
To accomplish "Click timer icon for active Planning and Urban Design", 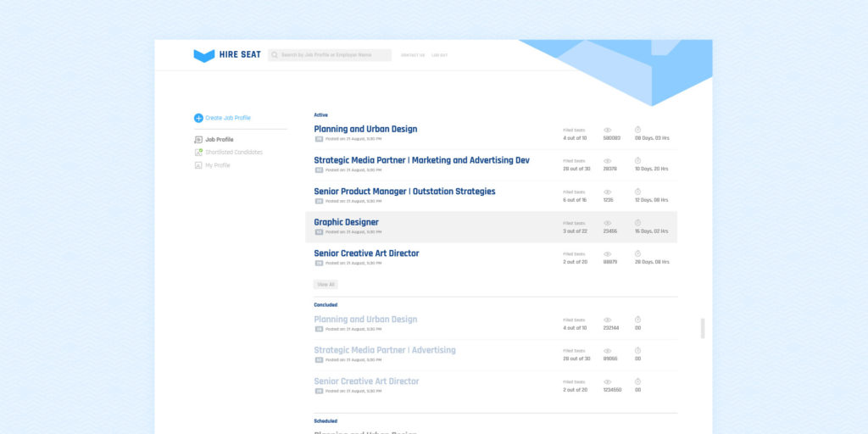I will 637,130.
